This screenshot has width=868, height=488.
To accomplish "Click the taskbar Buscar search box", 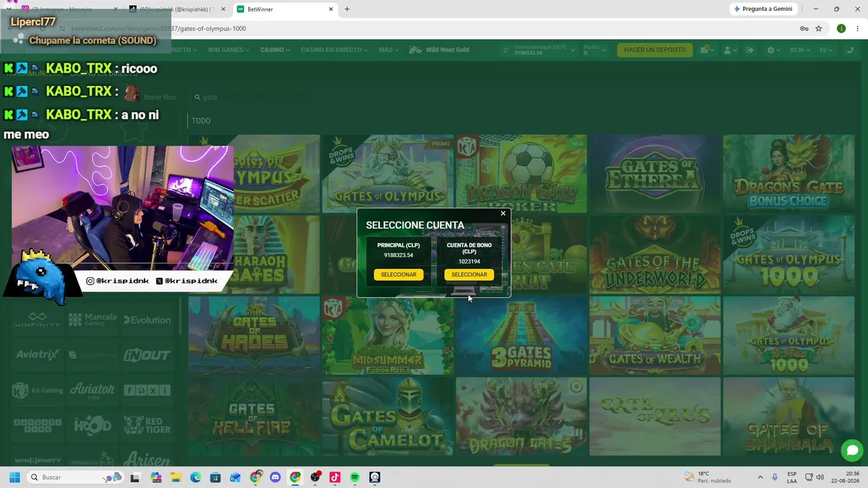I will coord(75,477).
